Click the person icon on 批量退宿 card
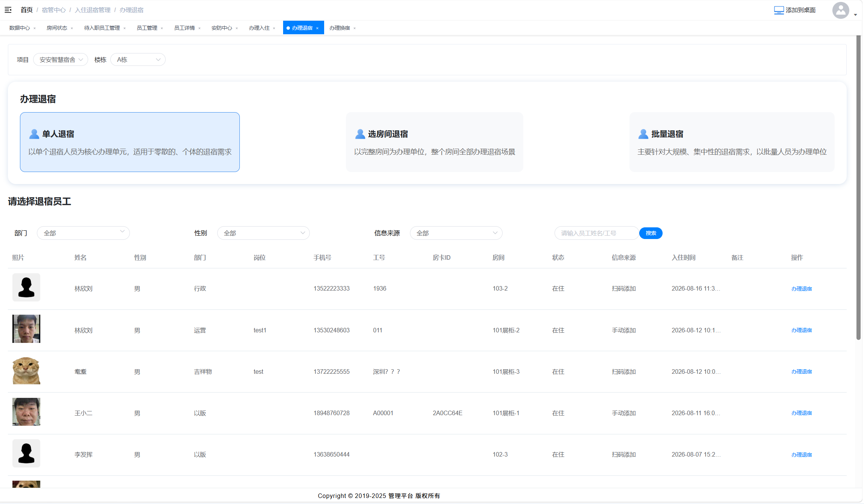Viewport: 864px width, 504px height. coord(643,134)
